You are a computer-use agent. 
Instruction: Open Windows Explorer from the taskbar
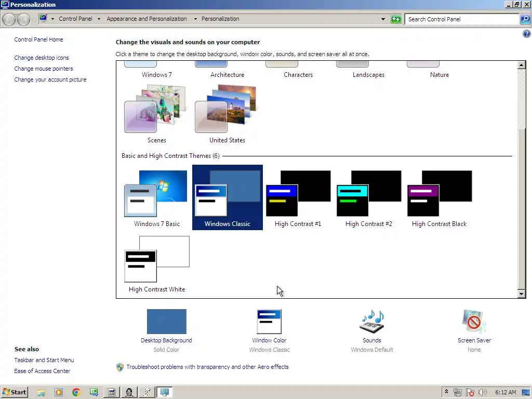(41, 393)
